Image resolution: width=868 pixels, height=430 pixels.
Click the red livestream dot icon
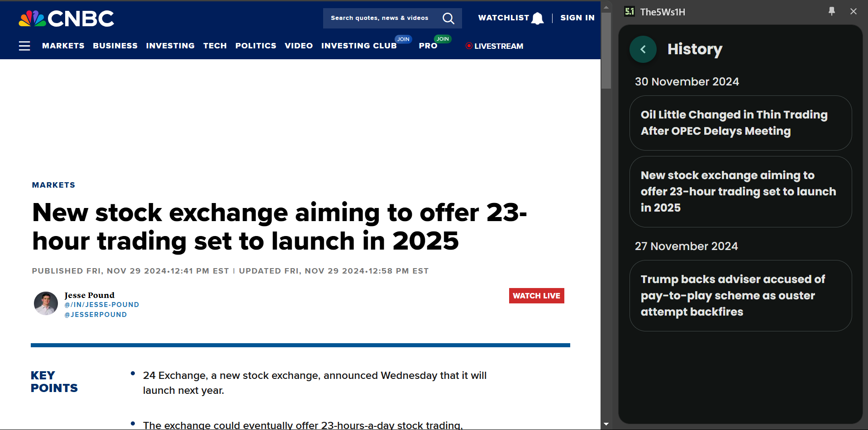click(x=469, y=46)
